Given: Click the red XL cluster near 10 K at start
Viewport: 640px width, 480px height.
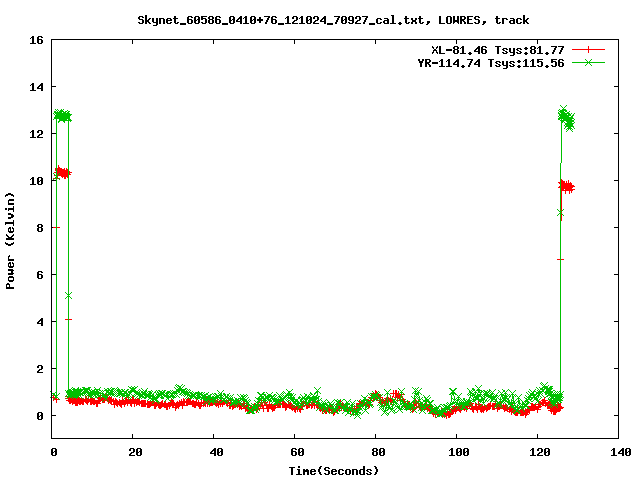Looking at the screenshot, I should coord(62,173).
